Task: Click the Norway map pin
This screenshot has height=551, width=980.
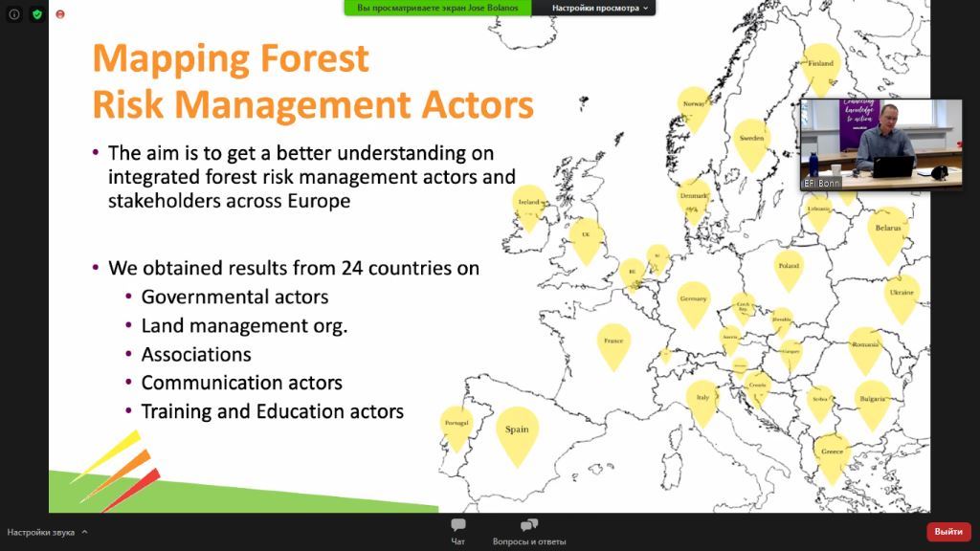Action: [x=694, y=109]
